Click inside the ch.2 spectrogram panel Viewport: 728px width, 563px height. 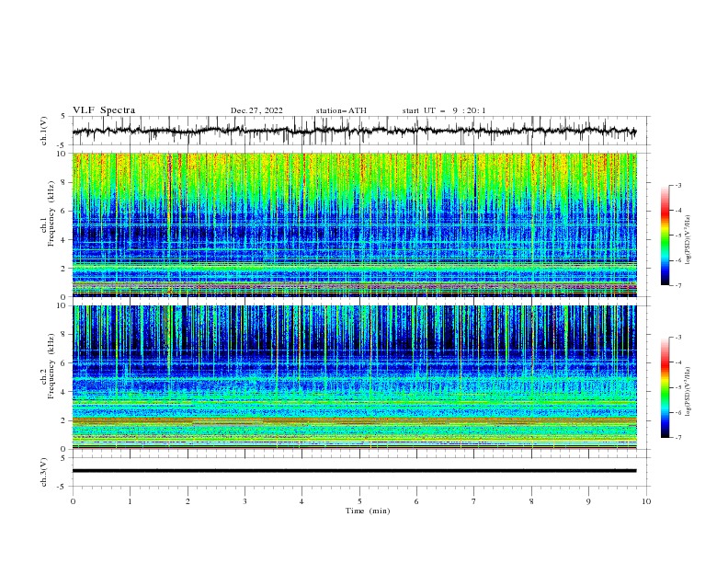click(x=354, y=377)
